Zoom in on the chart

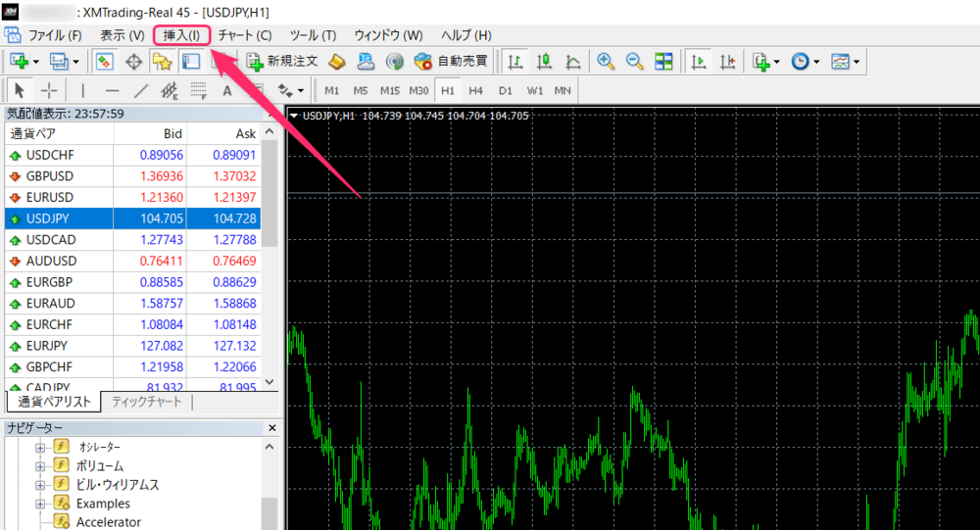coord(605,62)
